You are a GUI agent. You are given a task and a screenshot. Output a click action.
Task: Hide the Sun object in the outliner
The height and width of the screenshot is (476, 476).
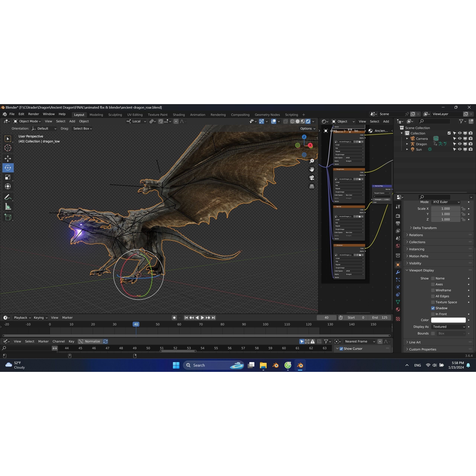click(459, 149)
